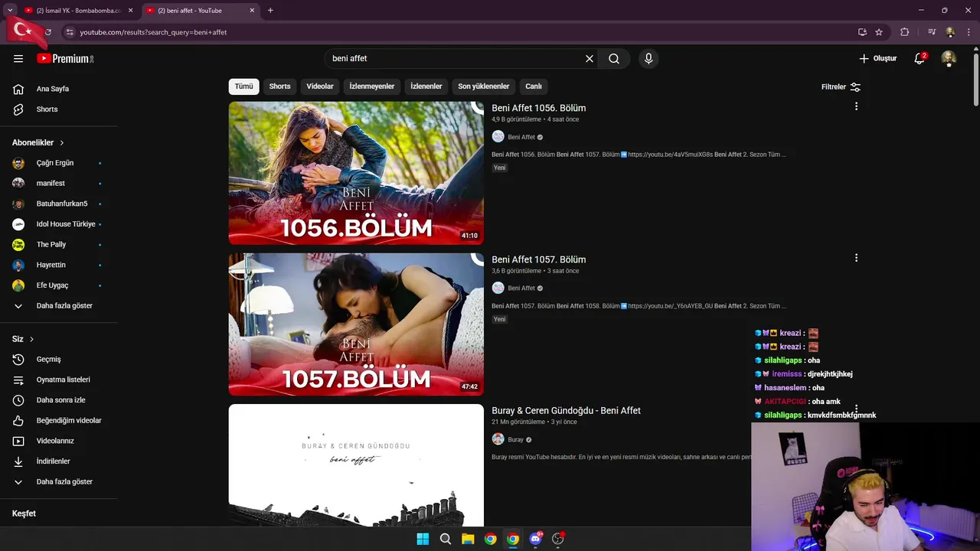Screen dimensions: 980x551
Task: Click the magnifier search button
Action: 614,58
